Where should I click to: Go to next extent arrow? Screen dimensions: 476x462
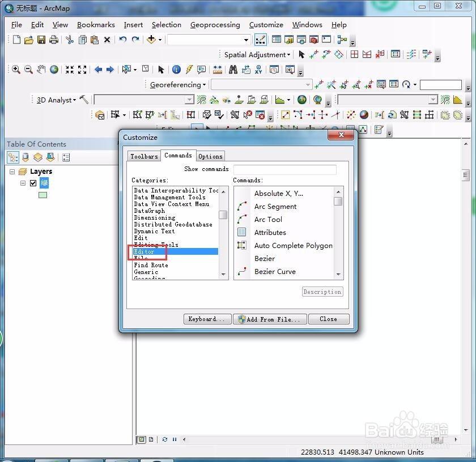[110, 70]
